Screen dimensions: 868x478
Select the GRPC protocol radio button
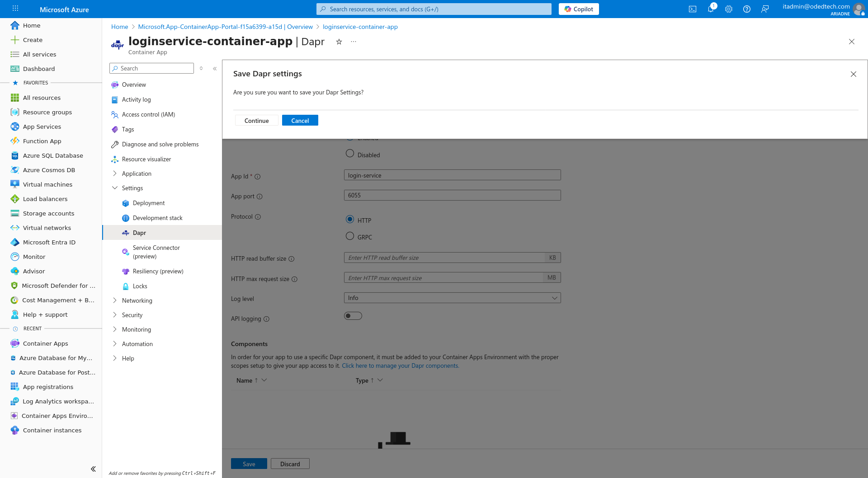pos(350,236)
